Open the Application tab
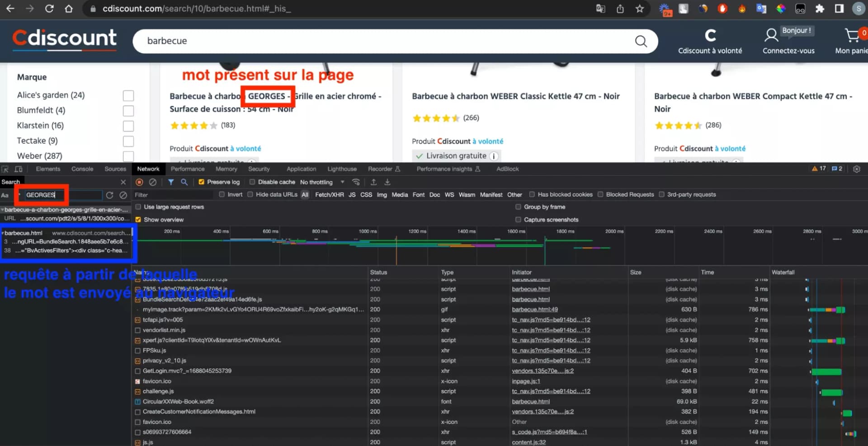This screenshot has width=868, height=446. (x=301, y=169)
